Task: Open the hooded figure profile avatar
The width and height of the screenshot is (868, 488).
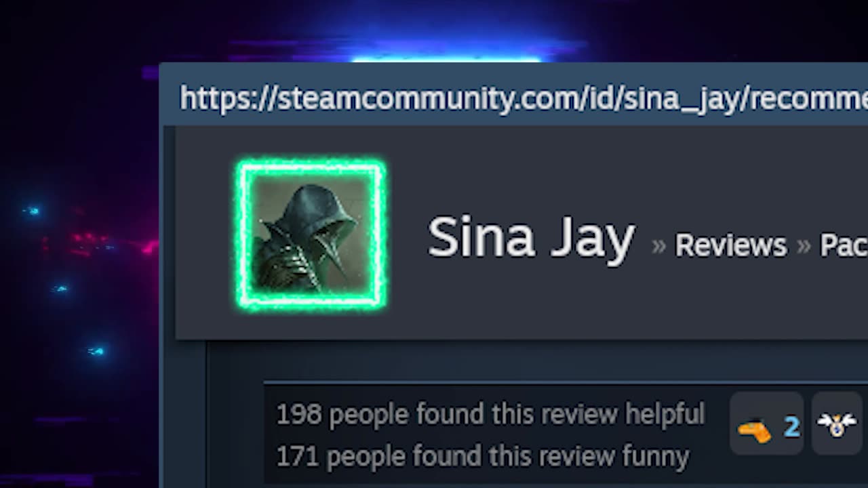Action: pos(312,235)
